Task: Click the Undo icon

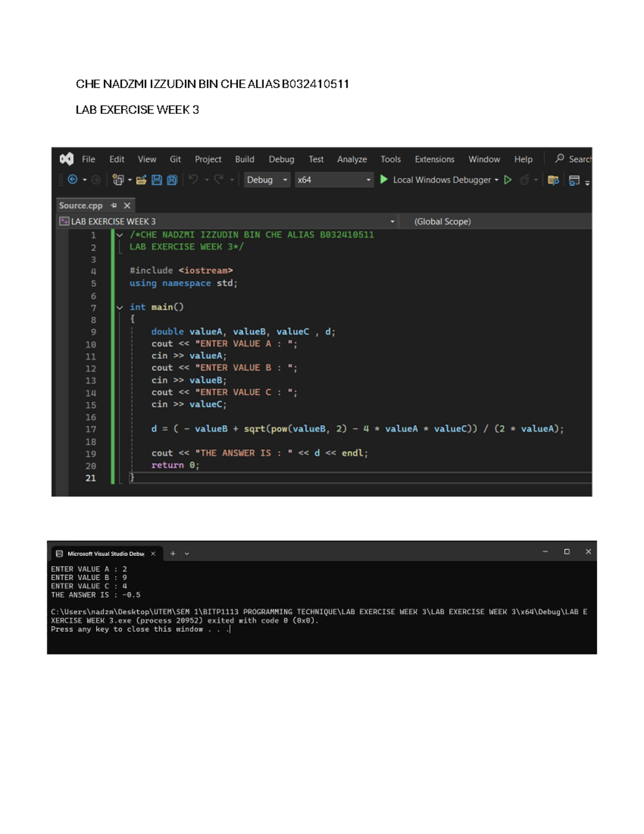Action: point(194,179)
